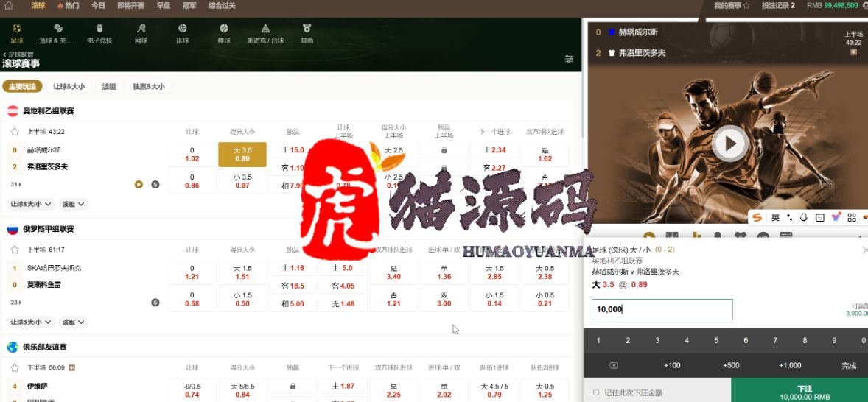This screenshot has width=868, height=402.
Task: Open the 冠军 top menu
Action: tap(189, 6)
